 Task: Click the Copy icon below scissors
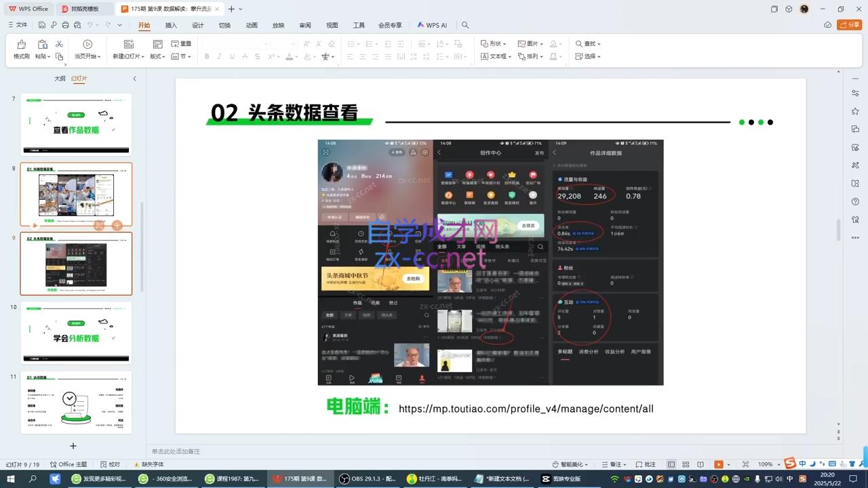[59, 57]
